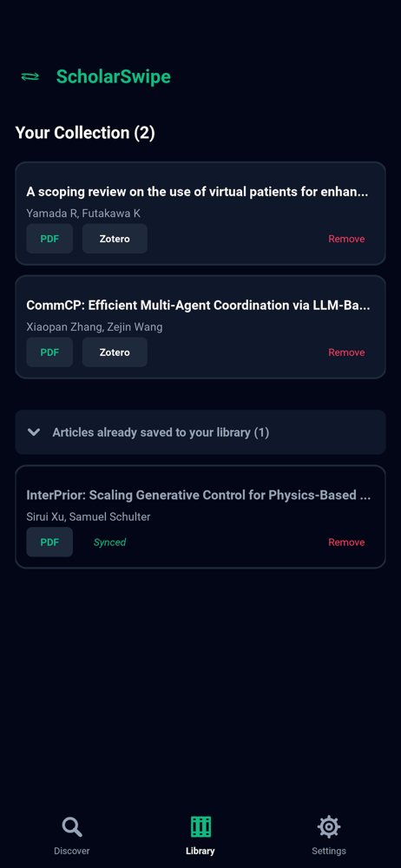Export the CommCP paper to Zotero
The width and height of the screenshot is (401, 868).
tap(115, 352)
